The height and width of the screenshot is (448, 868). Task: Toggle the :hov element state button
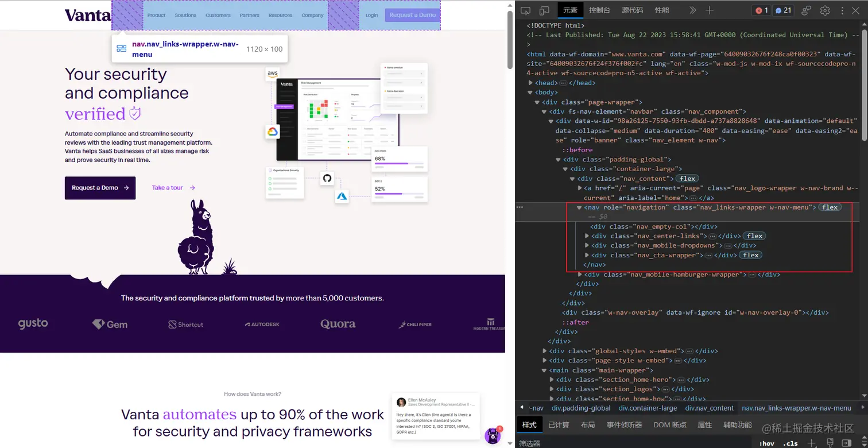766,443
